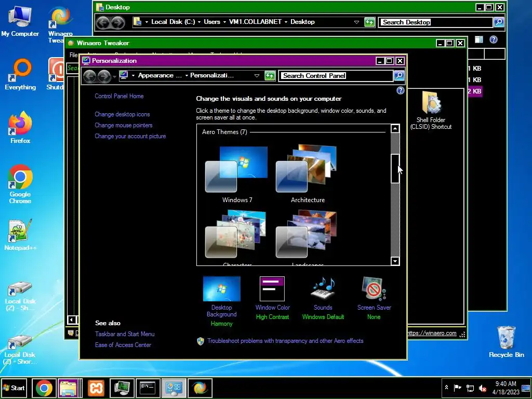532x399 pixels.
Task: Open Change desktop icons link
Action: pos(122,114)
